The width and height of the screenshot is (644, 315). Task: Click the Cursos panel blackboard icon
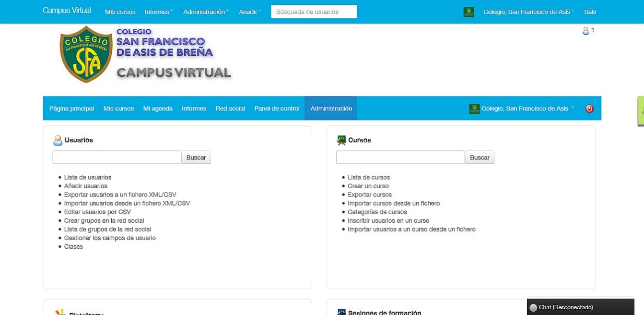tap(341, 140)
